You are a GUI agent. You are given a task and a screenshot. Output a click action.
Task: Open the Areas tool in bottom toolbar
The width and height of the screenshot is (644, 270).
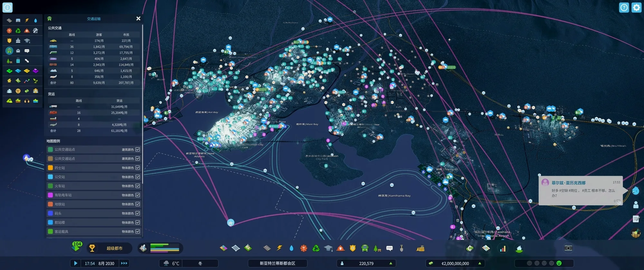tap(236, 248)
